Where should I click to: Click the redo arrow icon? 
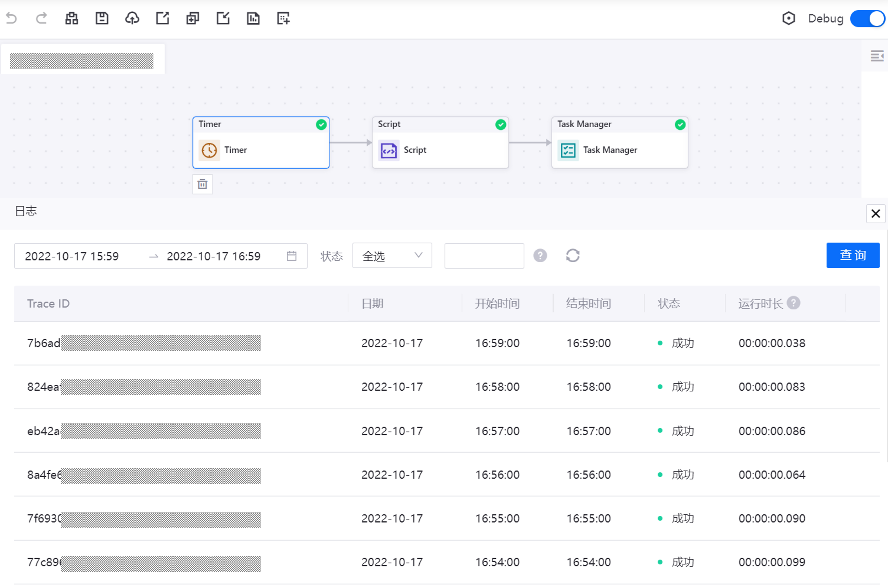41,18
